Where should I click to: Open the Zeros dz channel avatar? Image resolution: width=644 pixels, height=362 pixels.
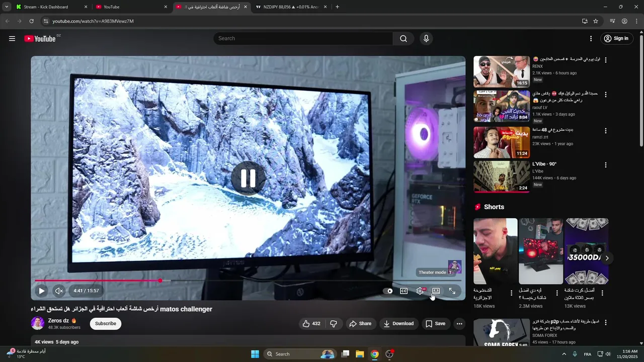coord(38,323)
